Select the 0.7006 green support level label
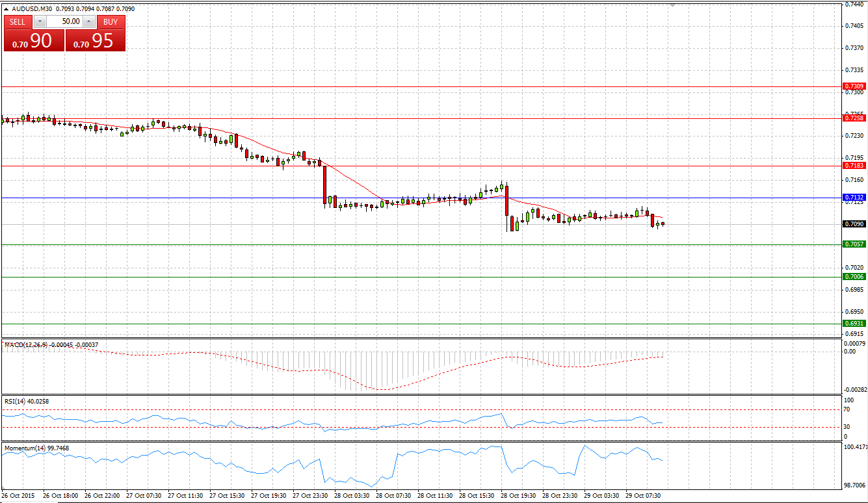Viewport: 868px width, 503px height. (x=854, y=277)
